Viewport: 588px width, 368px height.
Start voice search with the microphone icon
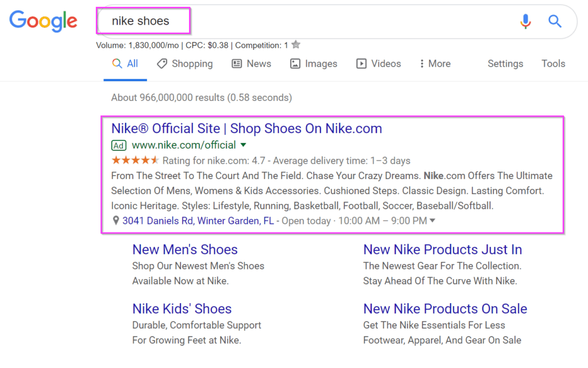[525, 21]
